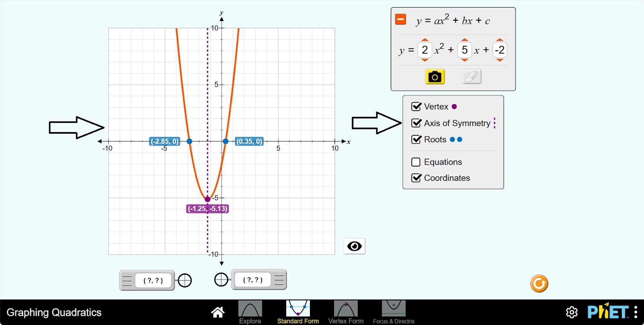Image resolution: width=644 pixels, height=325 pixels.
Task: Decrease coefficient b with the down arrow
Action: [464, 60]
